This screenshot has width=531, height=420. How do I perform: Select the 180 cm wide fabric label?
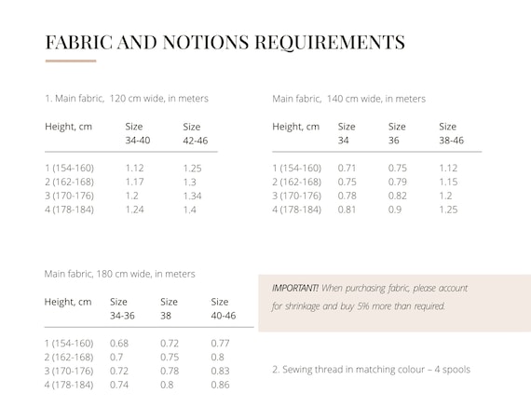click(120, 274)
